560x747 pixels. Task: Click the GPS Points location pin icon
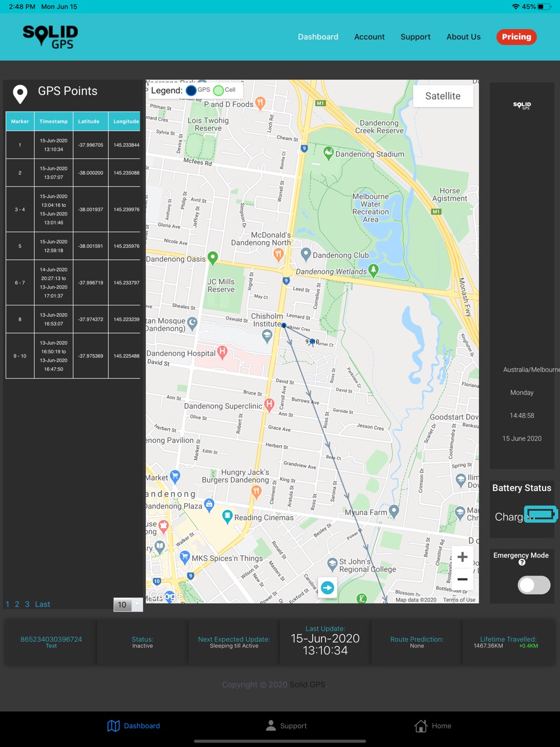20,94
